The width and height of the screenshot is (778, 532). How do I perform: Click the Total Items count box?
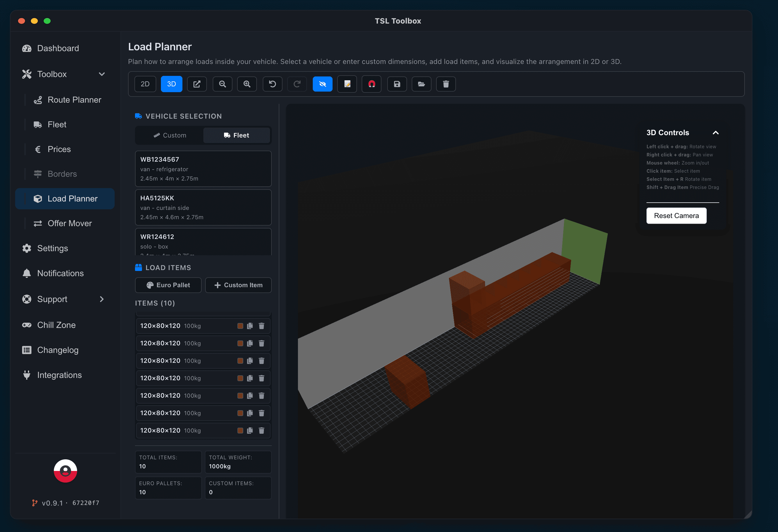pos(168,462)
